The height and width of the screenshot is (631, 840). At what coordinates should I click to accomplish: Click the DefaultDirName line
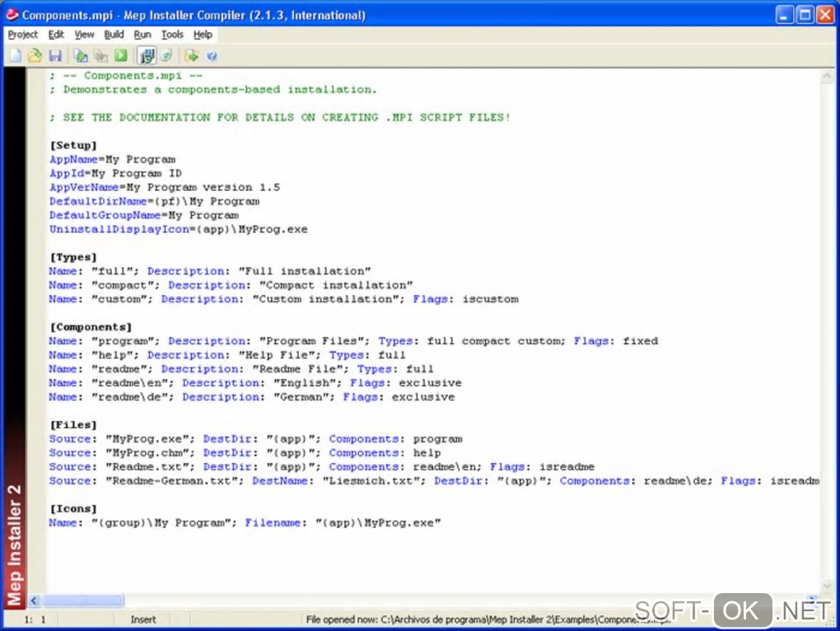click(x=154, y=201)
